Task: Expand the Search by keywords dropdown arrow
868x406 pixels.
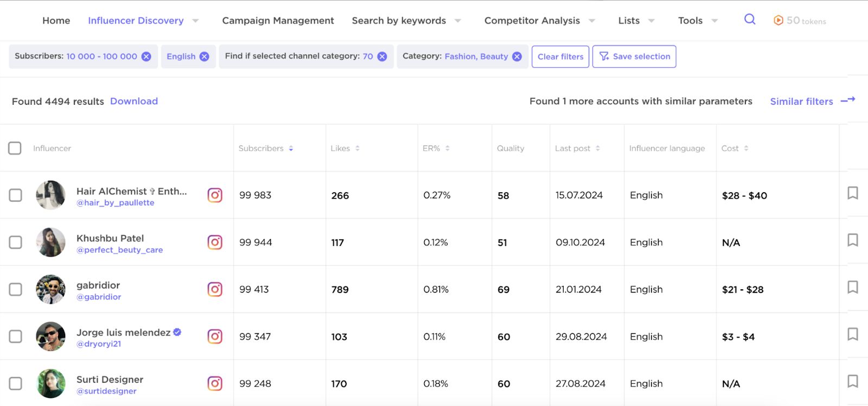Action: tap(458, 21)
